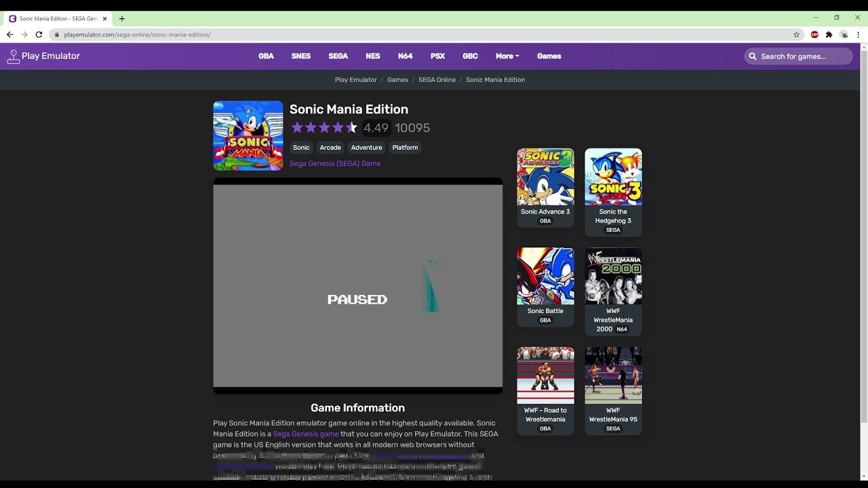
Task: Bookmark page with star icon
Action: click(797, 35)
